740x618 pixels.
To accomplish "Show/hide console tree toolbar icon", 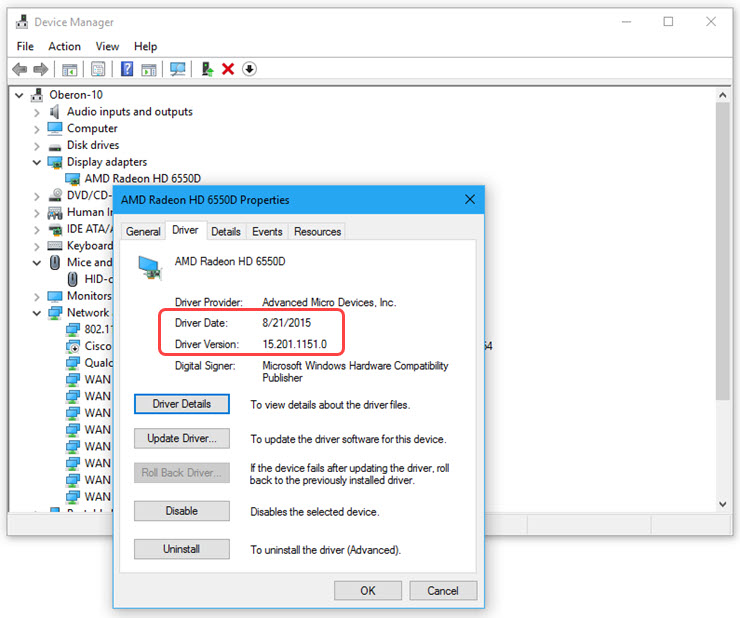I will (x=69, y=70).
